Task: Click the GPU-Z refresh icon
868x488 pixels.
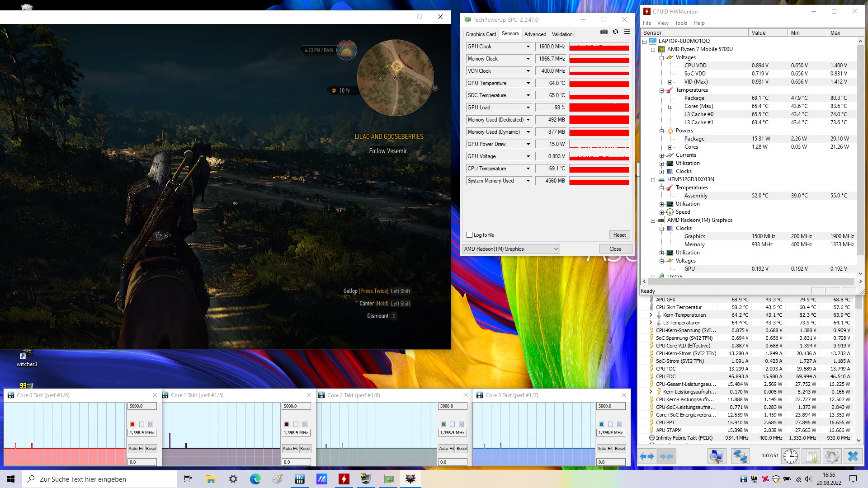Action: coord(615,32)
